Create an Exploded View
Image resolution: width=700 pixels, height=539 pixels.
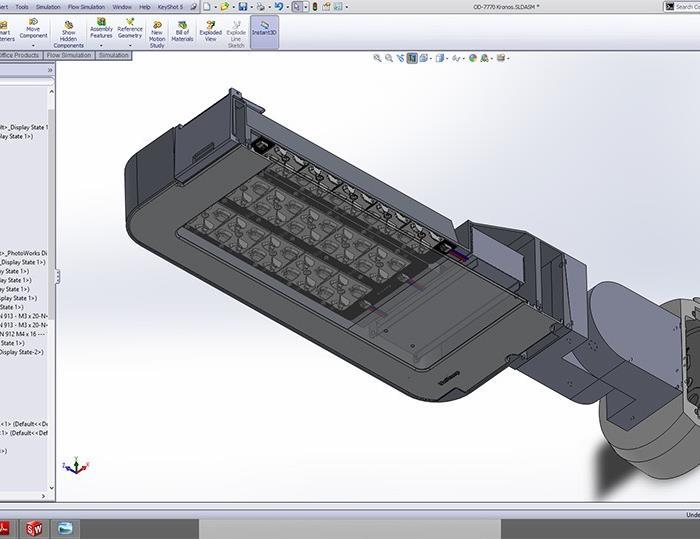(x=211, y=31)
